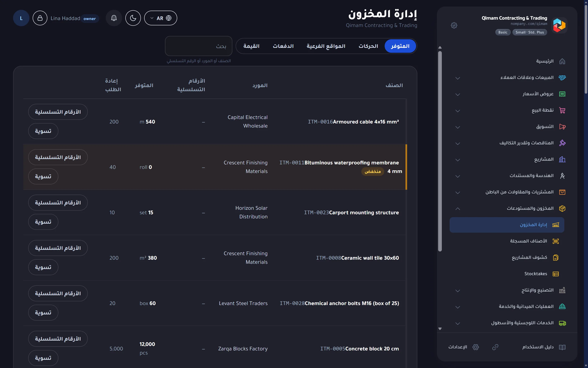
Task: Click the gavel icon for المناقصات وتقدير التكاليف
Action: click(562, 143)
